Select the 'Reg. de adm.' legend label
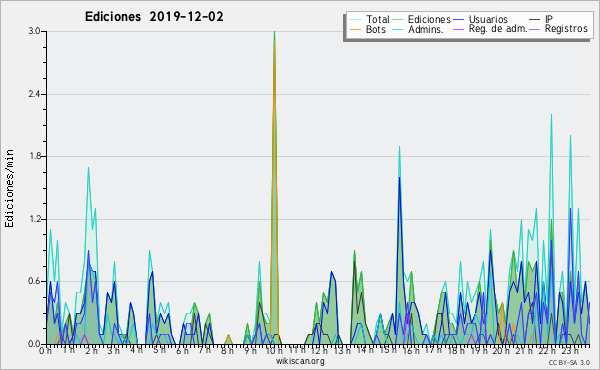 [498, 29]
